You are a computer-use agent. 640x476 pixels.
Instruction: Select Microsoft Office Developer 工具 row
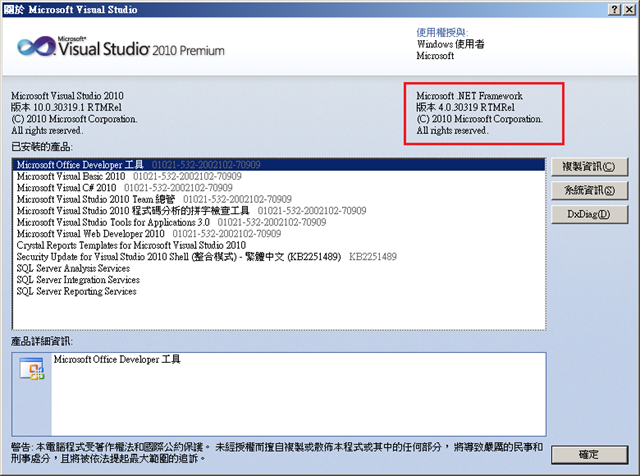tap(279, 165)
